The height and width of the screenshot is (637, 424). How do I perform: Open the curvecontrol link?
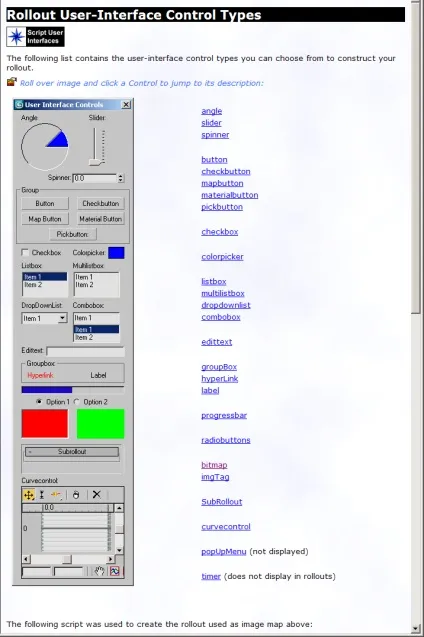[x=226, y=526]
